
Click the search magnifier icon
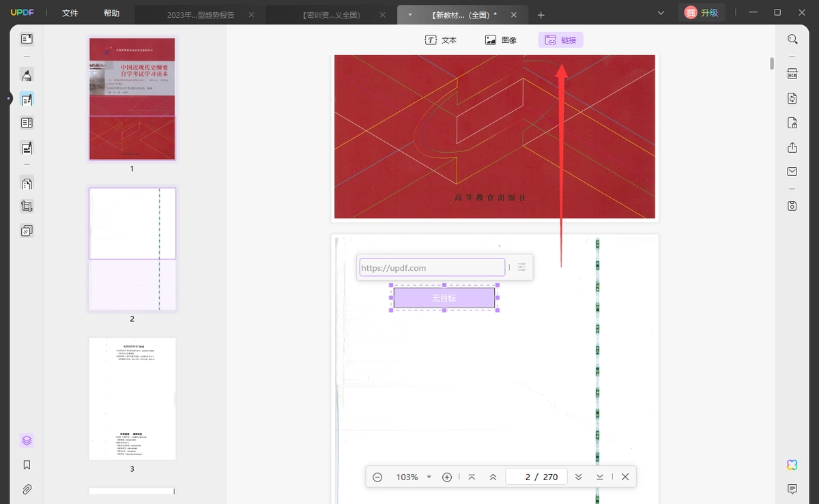tap(792, 40)
